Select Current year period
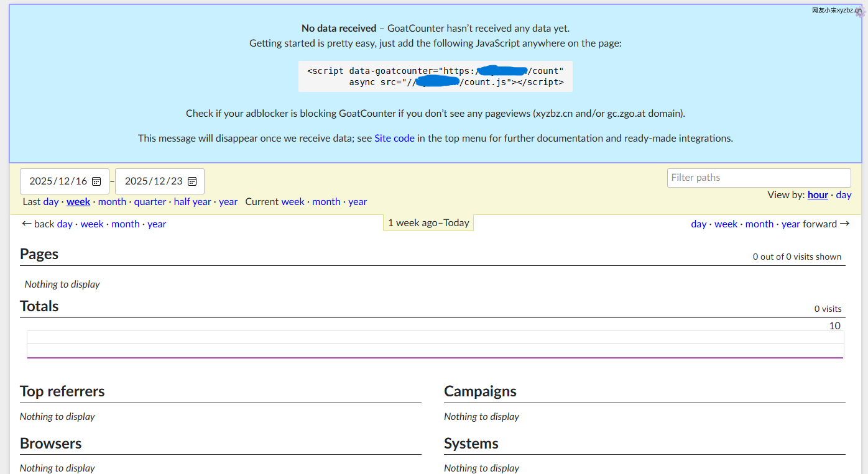The height and width of the screenshot is (474, 868). click(358, 202)
